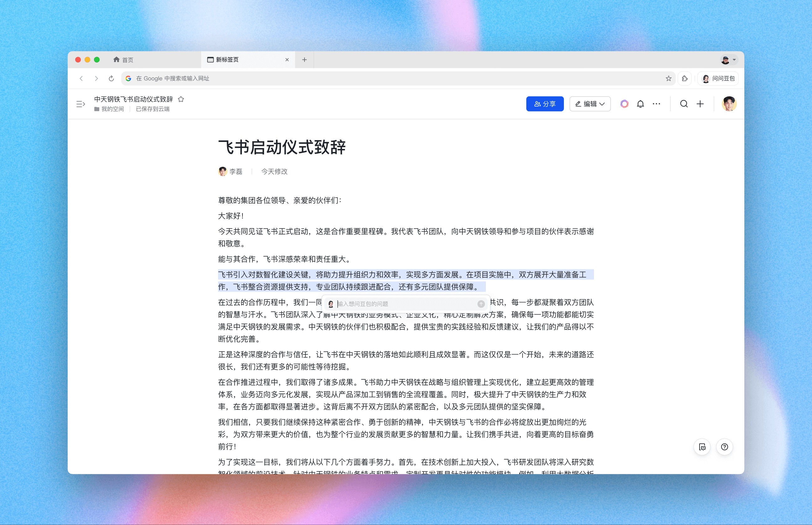Switch to the 新标签页 tab

pos(248,60)
